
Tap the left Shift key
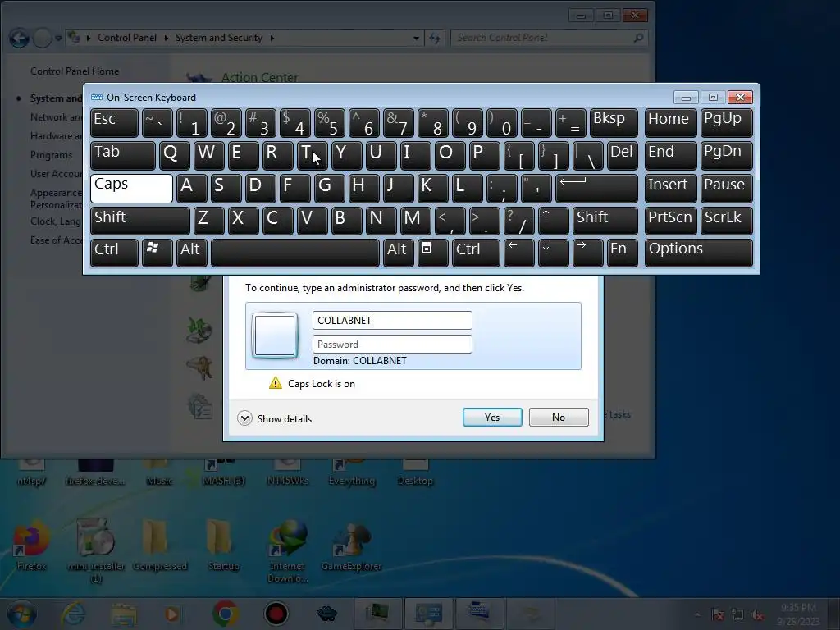click(x=139, y=221)
